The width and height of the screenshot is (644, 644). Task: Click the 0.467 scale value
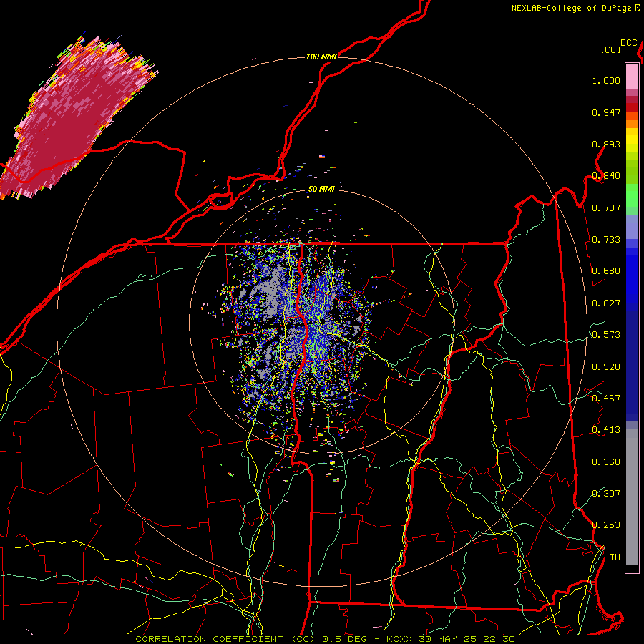point(606,399)
